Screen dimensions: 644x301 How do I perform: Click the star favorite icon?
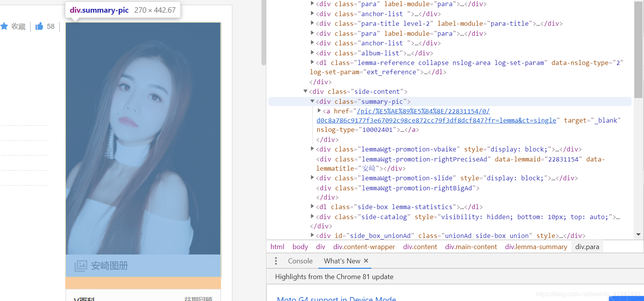[4, 26]
